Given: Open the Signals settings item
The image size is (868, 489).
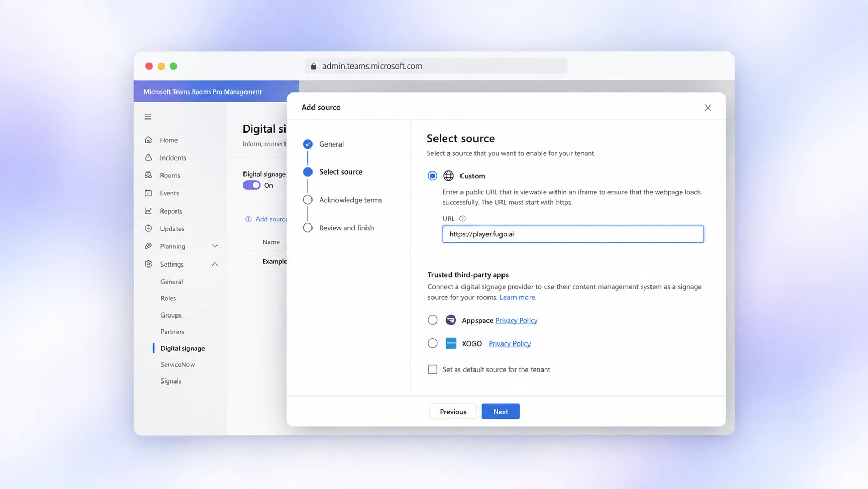Looking at the screenshot, I should pyautogui.click(x=171, y=381).
